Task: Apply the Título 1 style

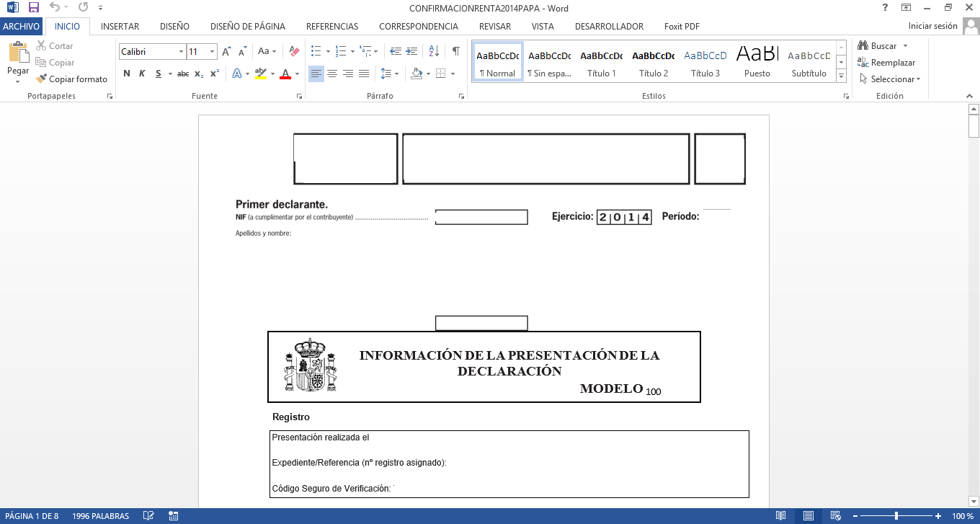Action: point(602,63)
